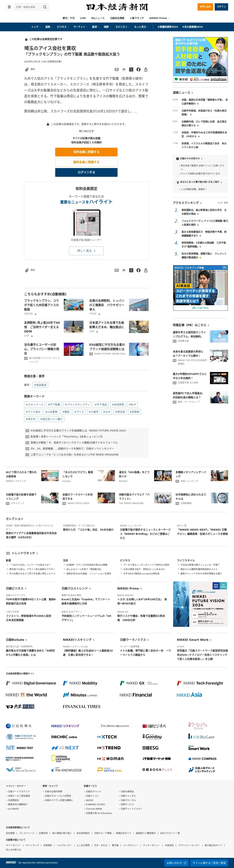
Task: Click the upload share icon at top
Action: tap(146, 69)
